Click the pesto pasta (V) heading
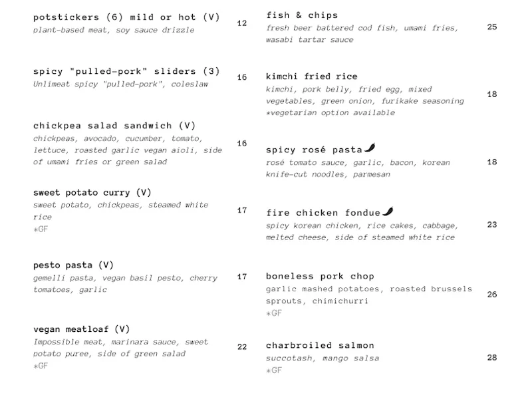 pyautogui.click(x=74, y=265)
